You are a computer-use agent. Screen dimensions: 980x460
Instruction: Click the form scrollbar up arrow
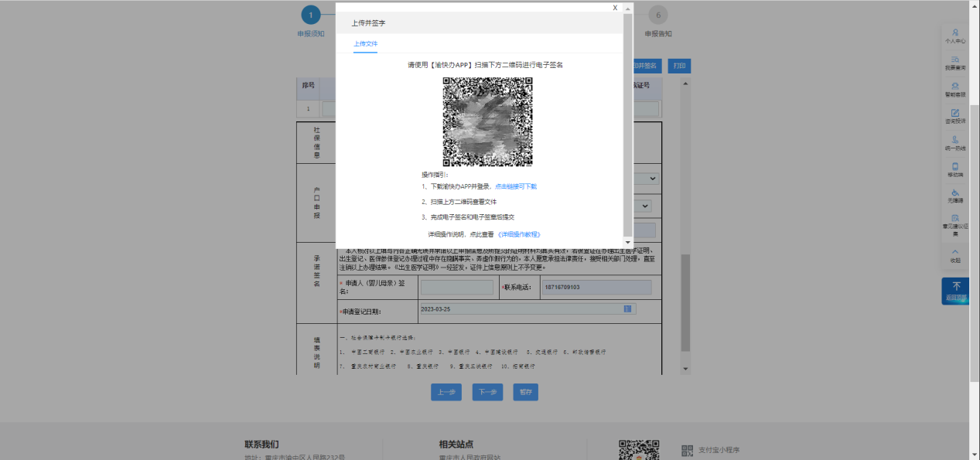(x=685, y=82)
